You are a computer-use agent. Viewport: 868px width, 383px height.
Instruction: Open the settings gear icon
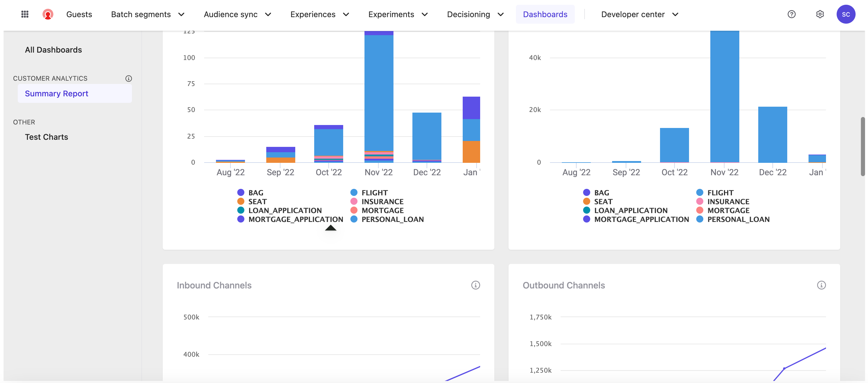pos(819,14)
